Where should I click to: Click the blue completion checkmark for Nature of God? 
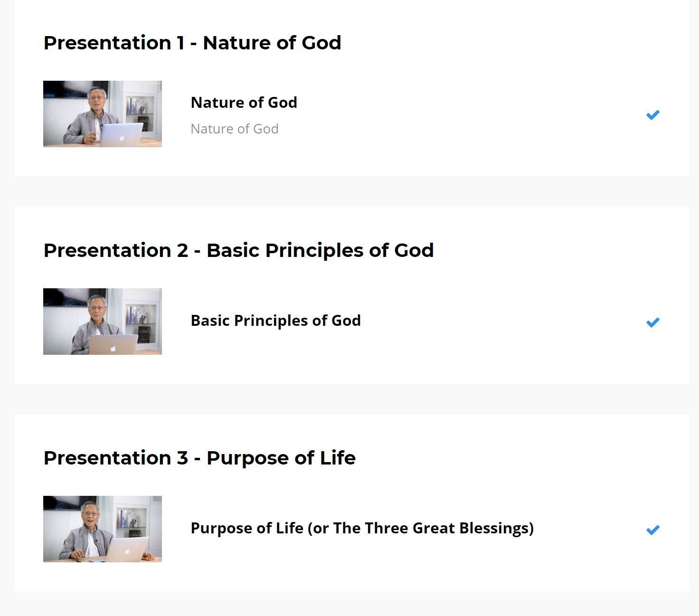click(x=653, y=114)
